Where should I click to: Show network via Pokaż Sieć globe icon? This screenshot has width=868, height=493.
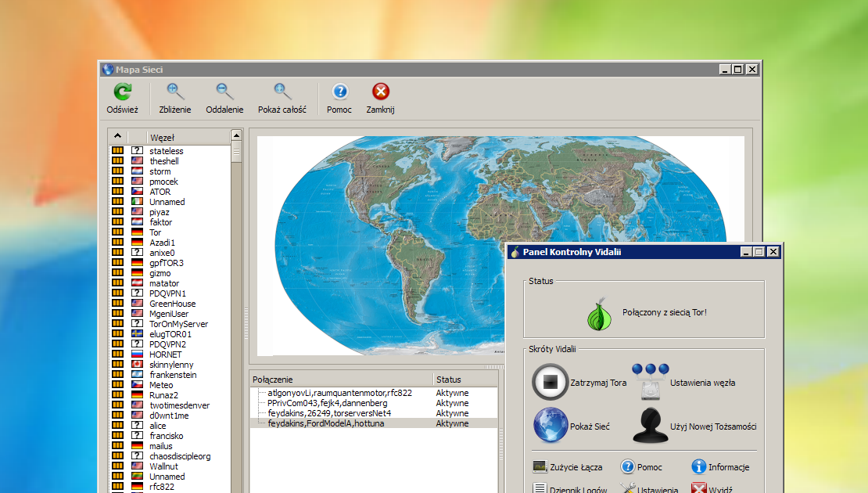551,425
